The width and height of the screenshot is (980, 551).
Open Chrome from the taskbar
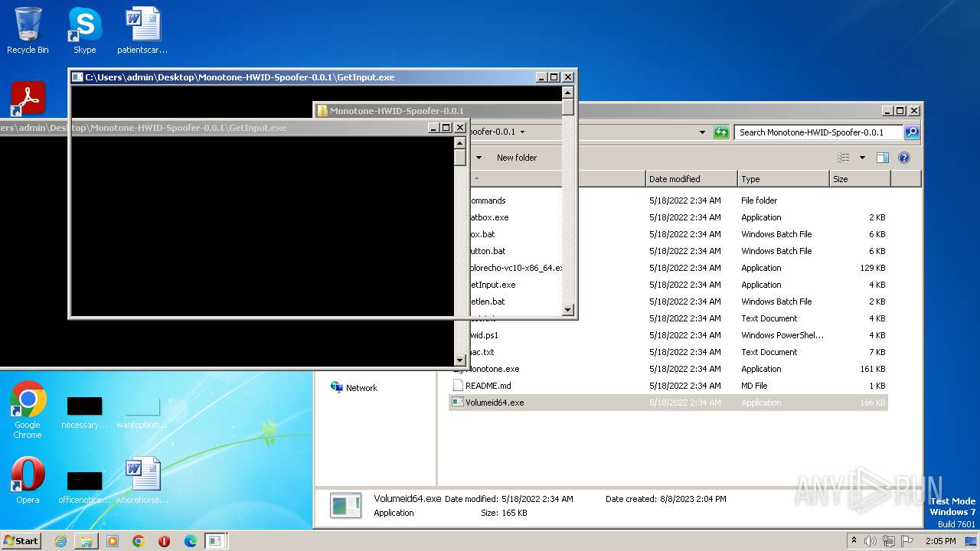139,541
